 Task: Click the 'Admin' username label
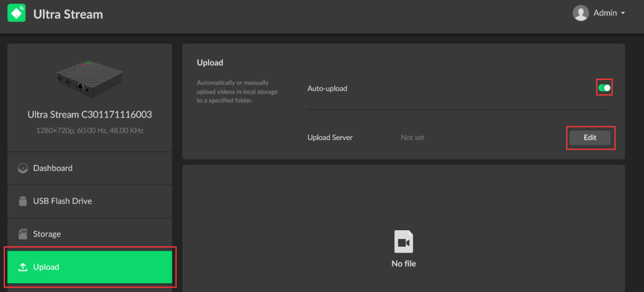[x=605, y=13]
